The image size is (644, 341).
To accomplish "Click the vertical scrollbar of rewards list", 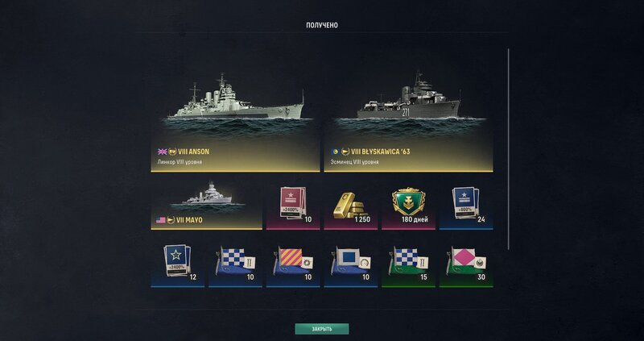I will pos(509,149).
